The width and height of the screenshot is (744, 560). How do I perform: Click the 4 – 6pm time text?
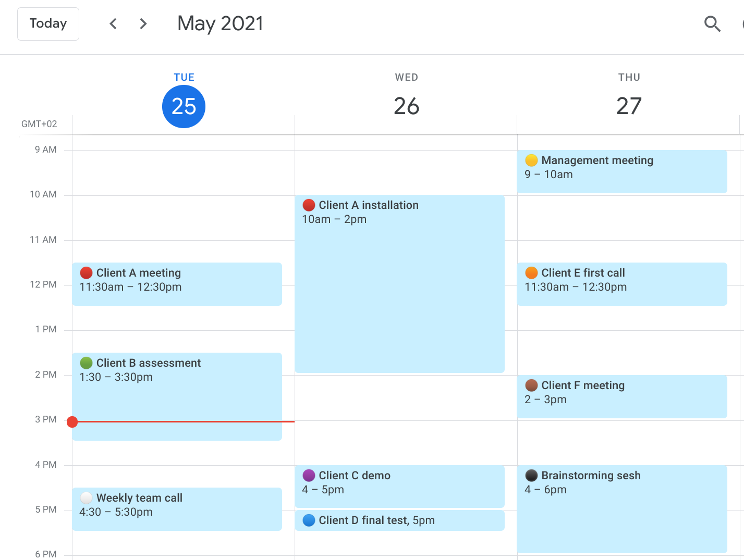(x=545, y=490)
